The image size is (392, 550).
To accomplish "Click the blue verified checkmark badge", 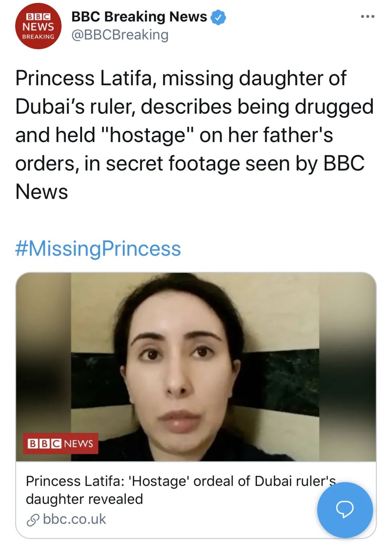I will [x=218, y=17].
